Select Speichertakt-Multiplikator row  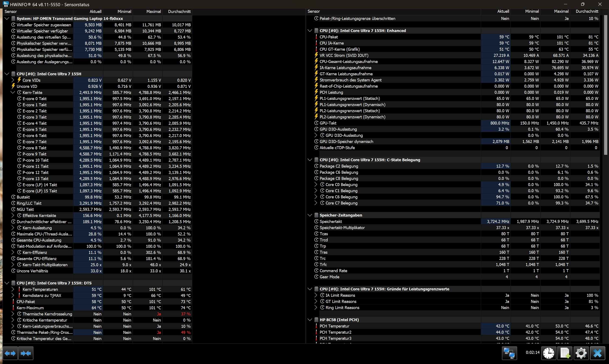coord(453,228)
